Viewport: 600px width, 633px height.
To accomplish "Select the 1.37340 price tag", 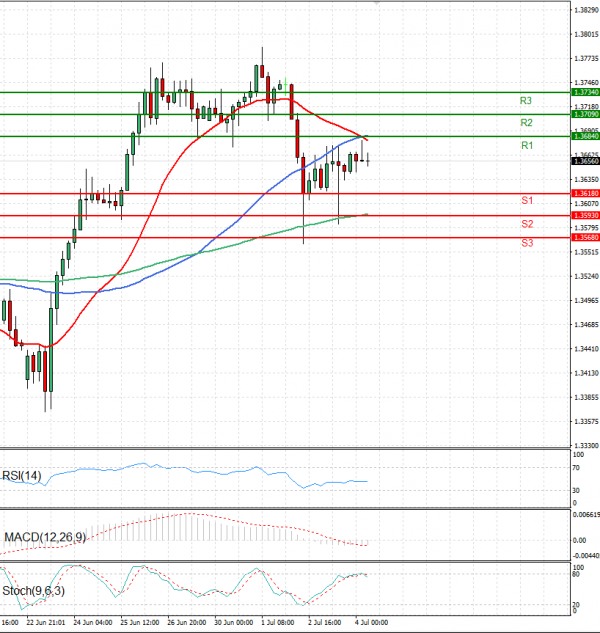I will pyautogui.click(x=586, y=92).
